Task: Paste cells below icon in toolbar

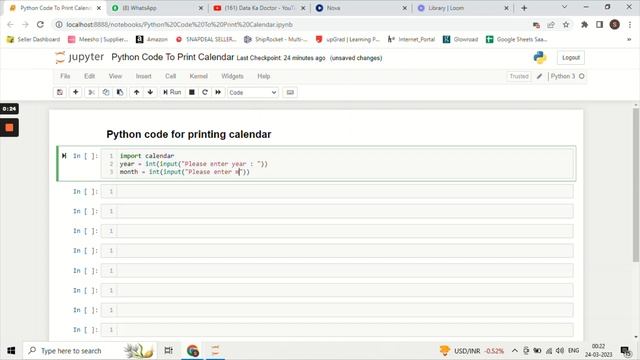Action: pos(120,92)
